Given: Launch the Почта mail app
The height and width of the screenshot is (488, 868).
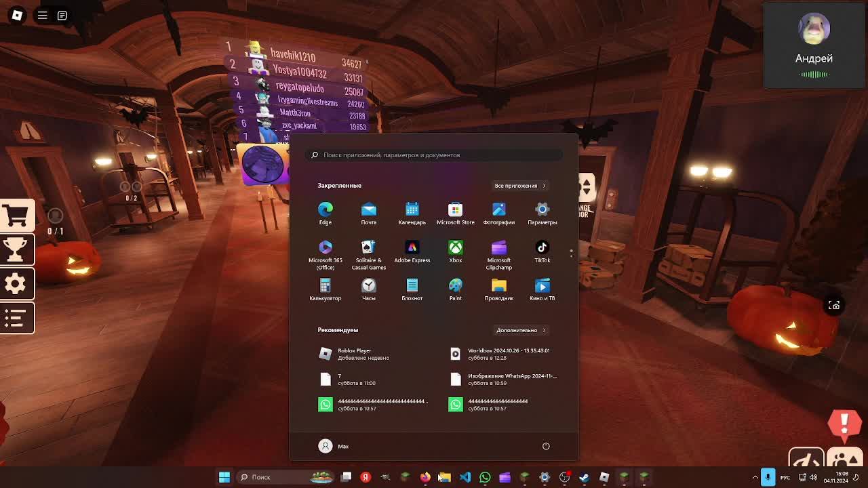Looking at the screenshot, I should pos(369,213).
